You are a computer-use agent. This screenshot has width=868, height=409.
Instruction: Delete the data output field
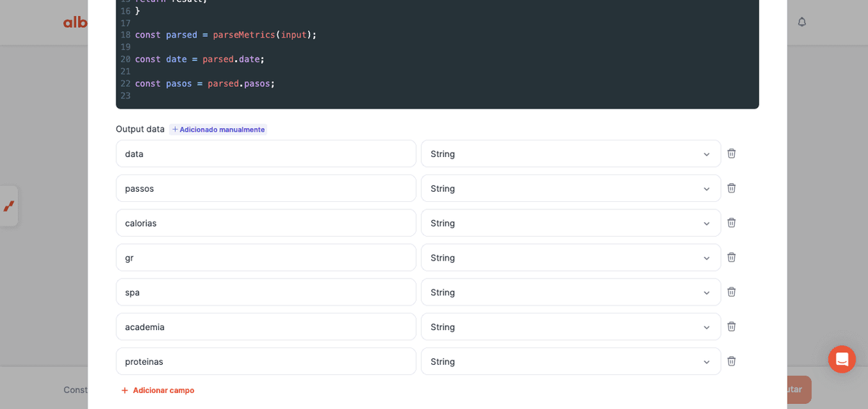click(731, 153)
